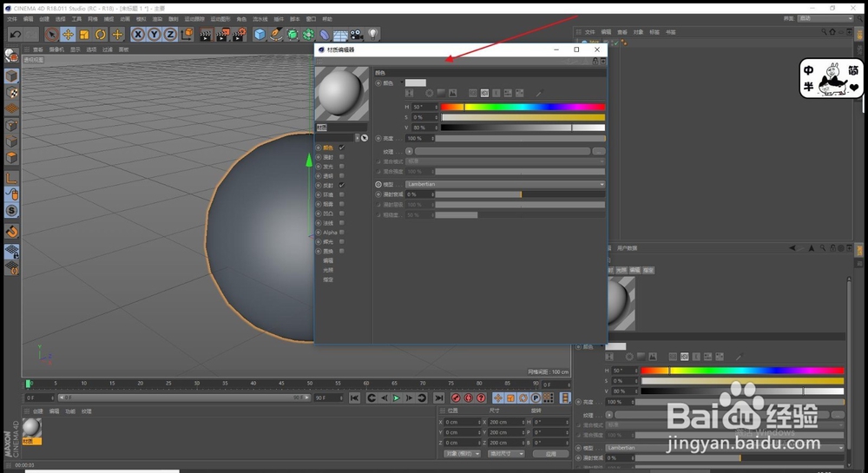This screenshot has height=473, width=868.
Task: Select the Axis mode L-shaped icon
Action: pyautogui.click(x=11, y=178)
